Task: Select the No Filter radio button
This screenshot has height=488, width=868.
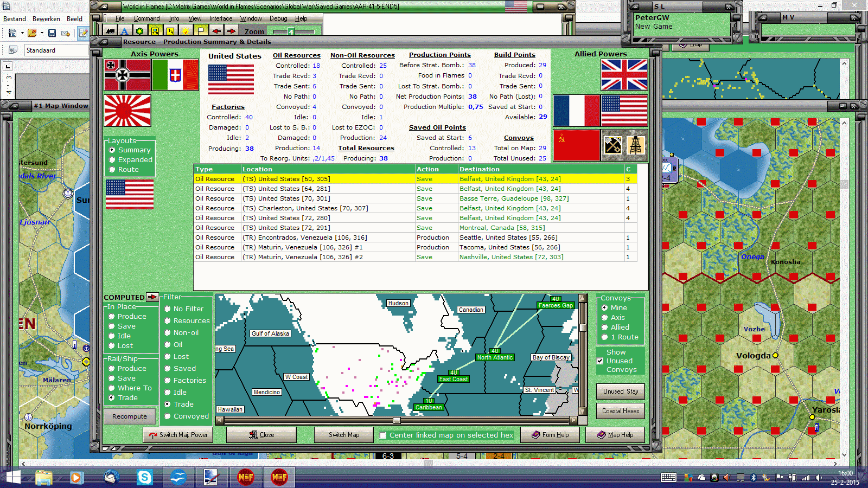Action: pyautogui.click(x=168, y=309)
